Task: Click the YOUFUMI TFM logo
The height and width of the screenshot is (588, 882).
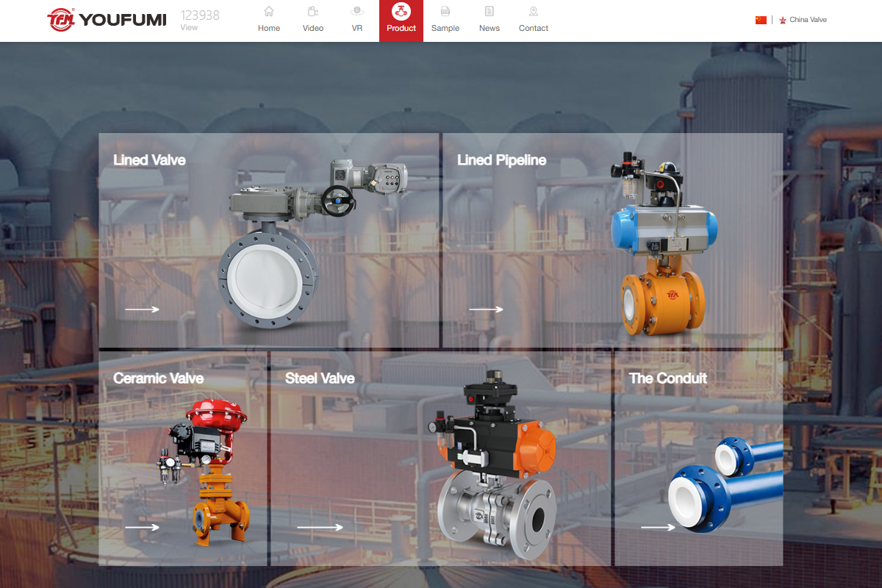Action: tap(107, 20)
